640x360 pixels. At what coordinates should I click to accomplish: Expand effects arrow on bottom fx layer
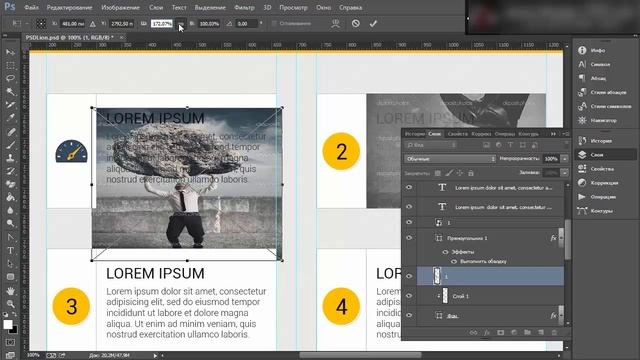click(561, 315)
